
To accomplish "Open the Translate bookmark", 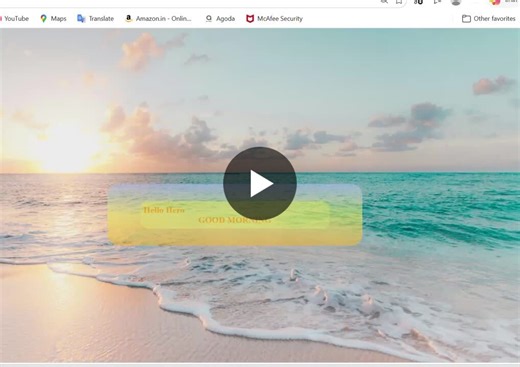I will coord(96,19).
